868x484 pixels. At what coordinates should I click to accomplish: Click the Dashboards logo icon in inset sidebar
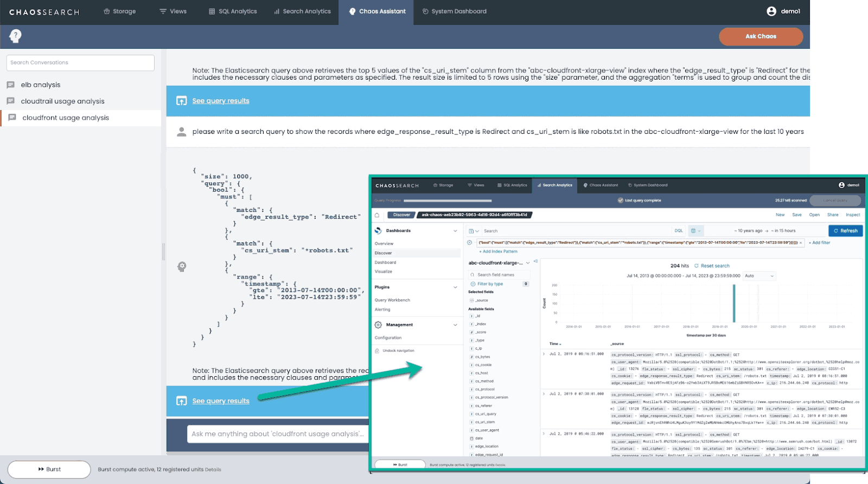pyautogui.click(x=378, y=231)
